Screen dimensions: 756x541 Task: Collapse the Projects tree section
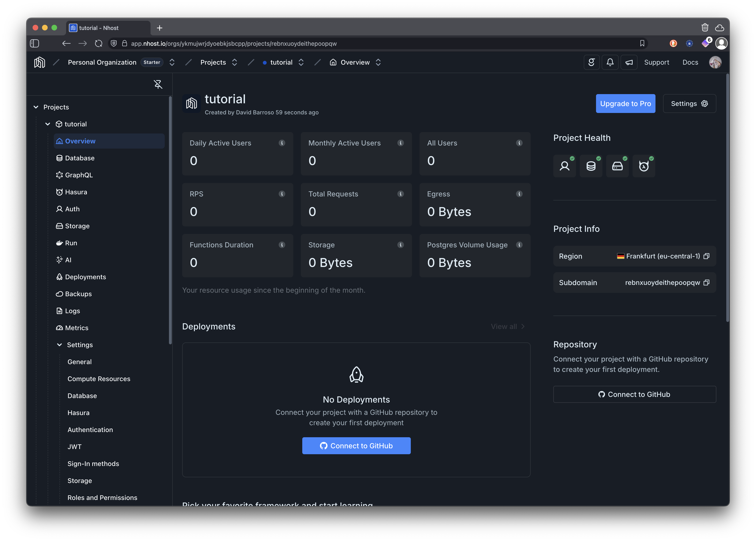pos(36,107)
